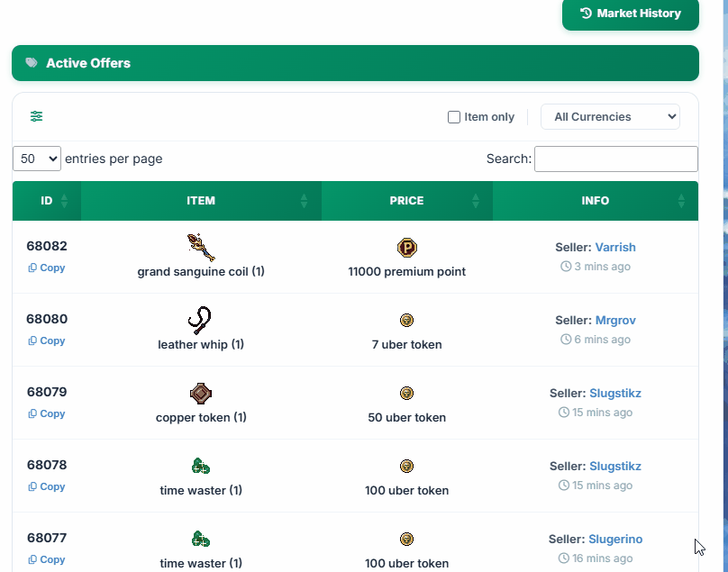Click the Active Offers header bar

click(x=355, y=63)
